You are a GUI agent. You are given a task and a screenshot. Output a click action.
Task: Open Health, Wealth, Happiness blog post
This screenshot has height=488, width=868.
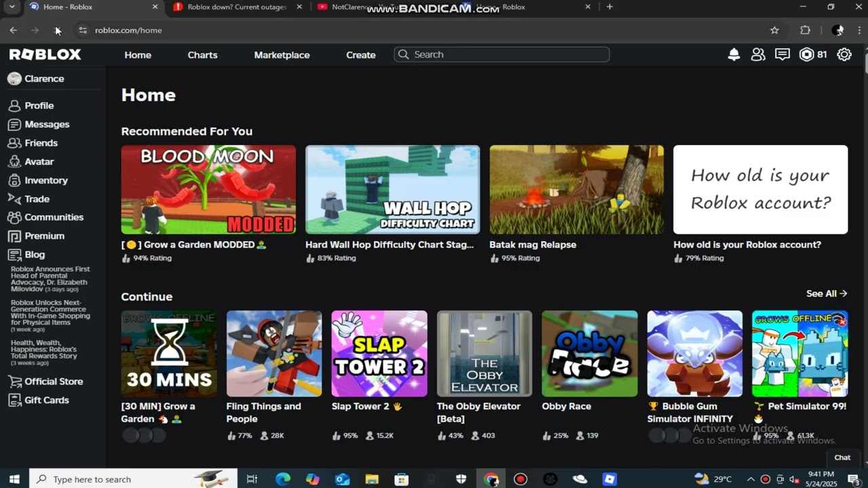pos(44,352)
